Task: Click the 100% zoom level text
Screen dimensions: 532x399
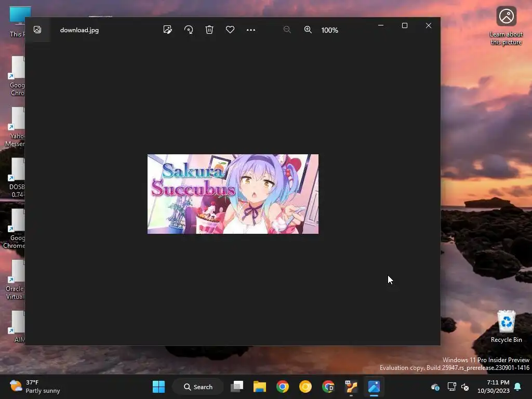Action: coord(330,30)
